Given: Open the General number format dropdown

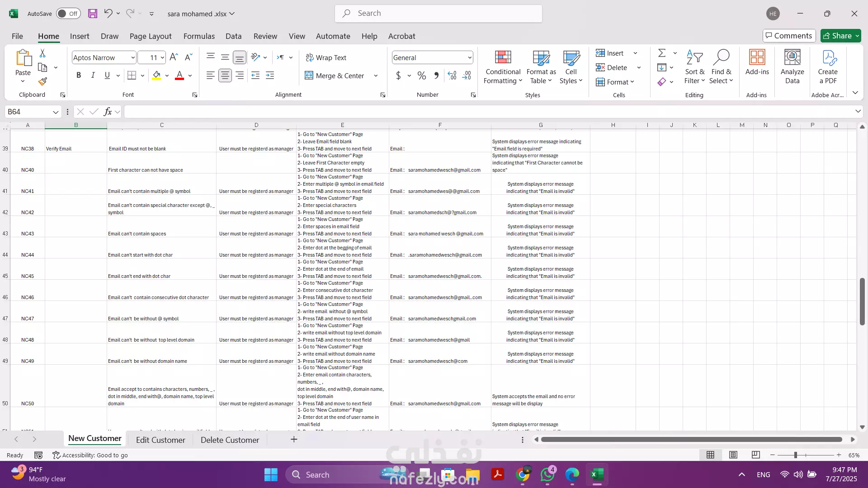Looking at the screenshot, I should pyautogui.click(x=470, y=57).
